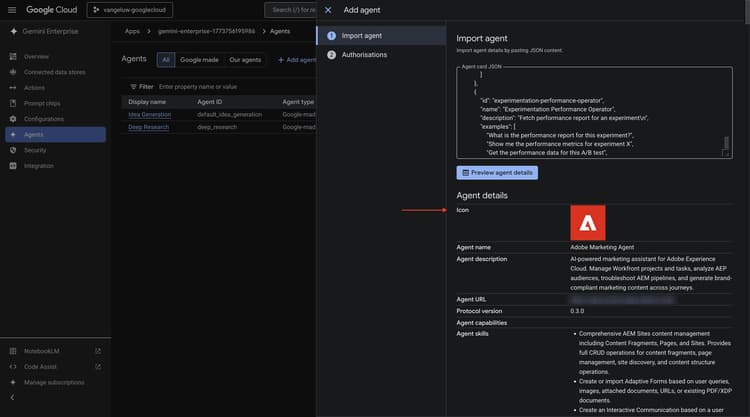This screenshot has height=417, width=750.
Task: Click the default_idea_generation agent ID cell
Action: (x=230, y=115)
